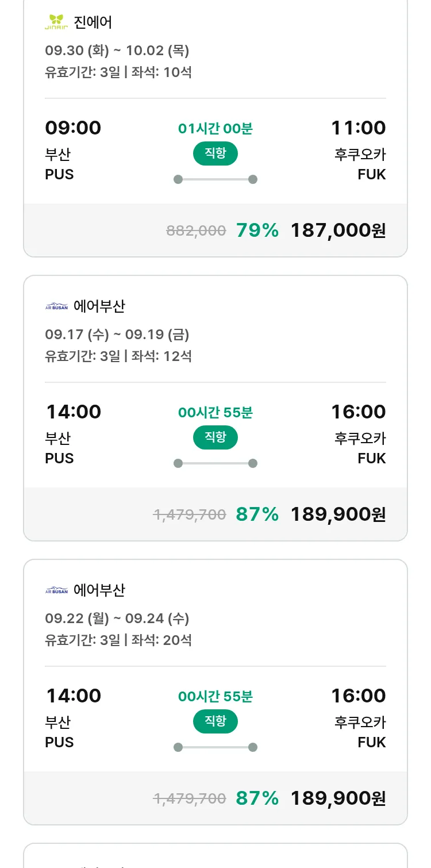Viewport: 431px width, 868px height.
Task: Select 189,900원 fare for 09.17 Air Busan flight
Action: click(x=338, y=514)
